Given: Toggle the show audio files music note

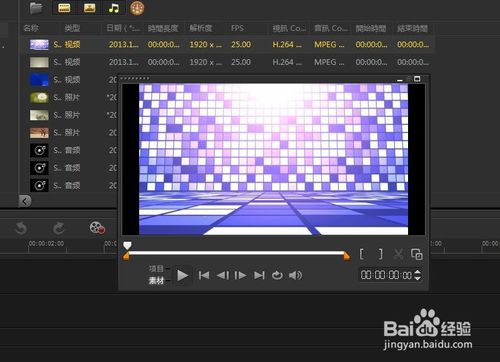Looking at the screenshot, I should [x=114, y=8].
